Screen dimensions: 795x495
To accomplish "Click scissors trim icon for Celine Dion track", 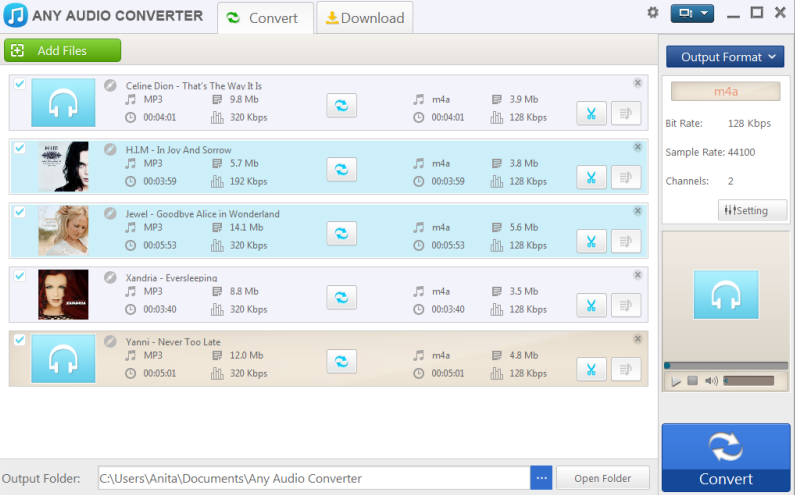I will [x=591, y=114].
